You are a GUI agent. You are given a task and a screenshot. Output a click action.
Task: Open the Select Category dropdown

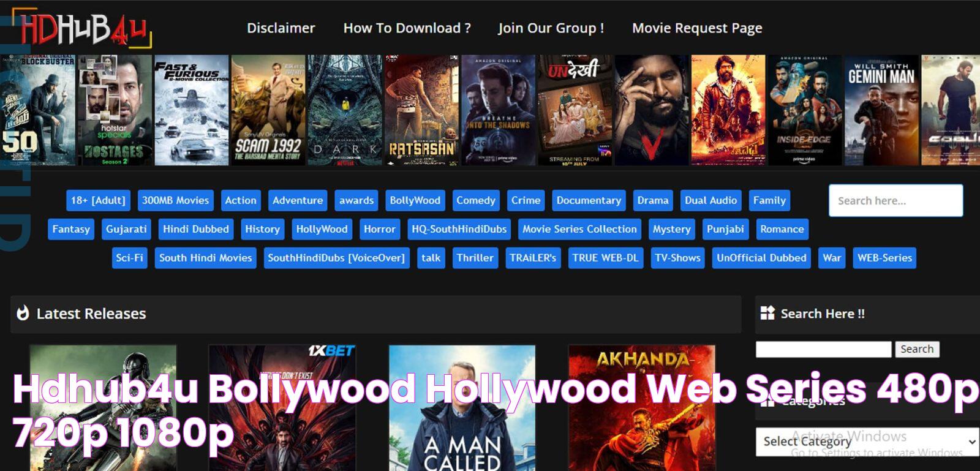(x=868, y=442)
